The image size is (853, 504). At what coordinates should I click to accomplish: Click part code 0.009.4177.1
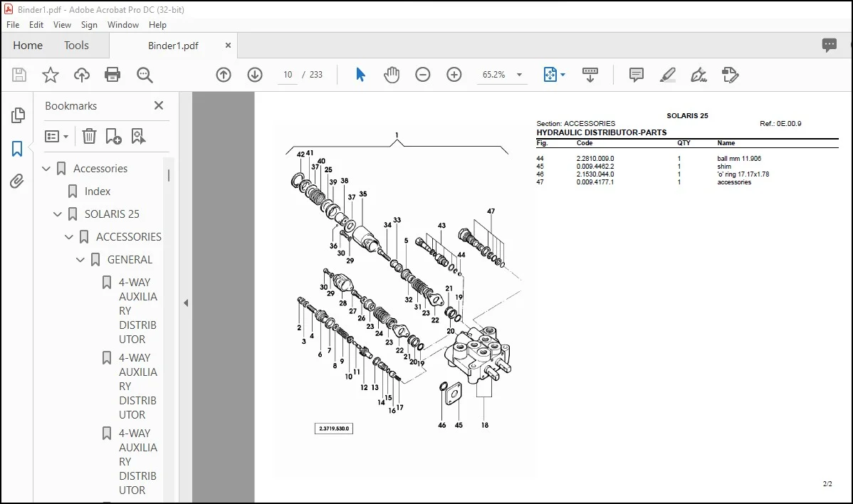[x=595, y=182]
